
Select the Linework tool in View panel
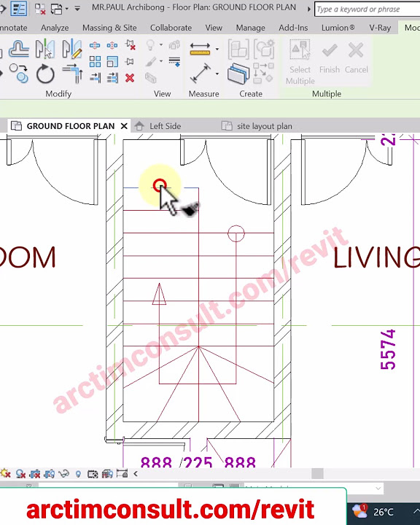coord(174,61)
